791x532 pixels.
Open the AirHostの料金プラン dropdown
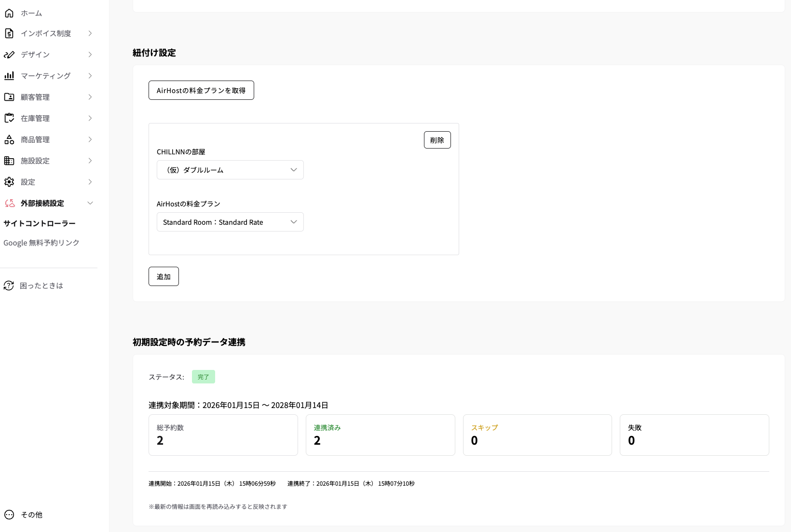point(230,222)
